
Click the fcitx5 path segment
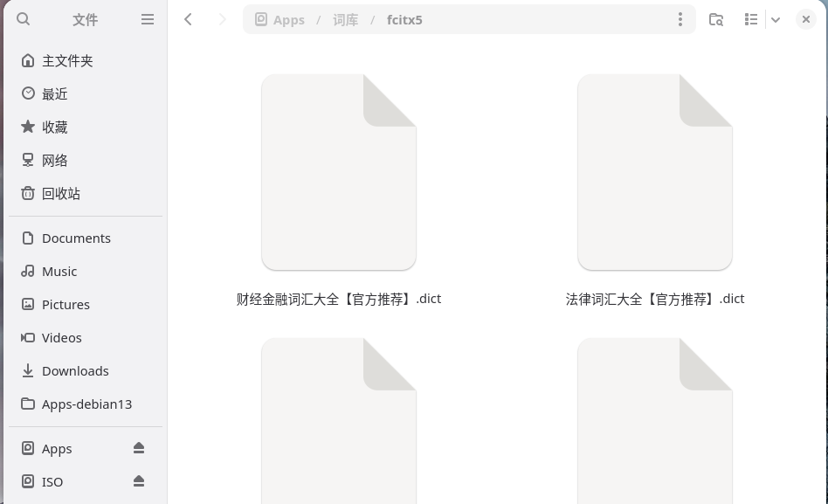point(404,20)
